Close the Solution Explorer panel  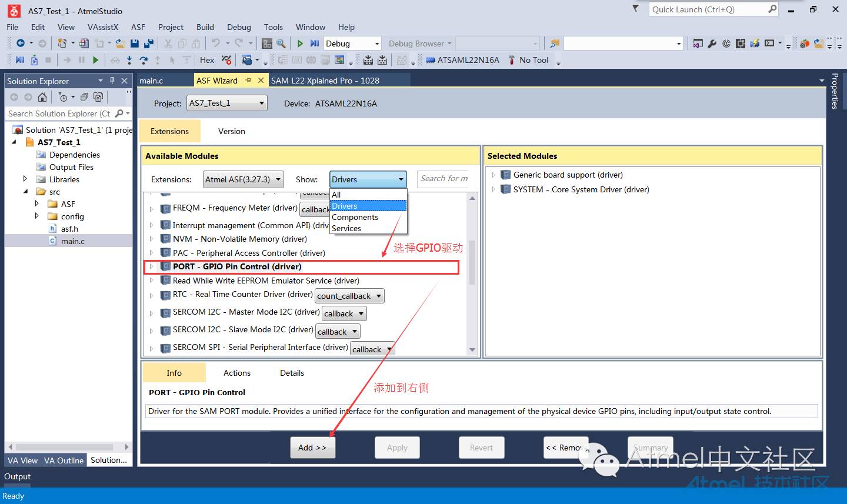(124, 81)
